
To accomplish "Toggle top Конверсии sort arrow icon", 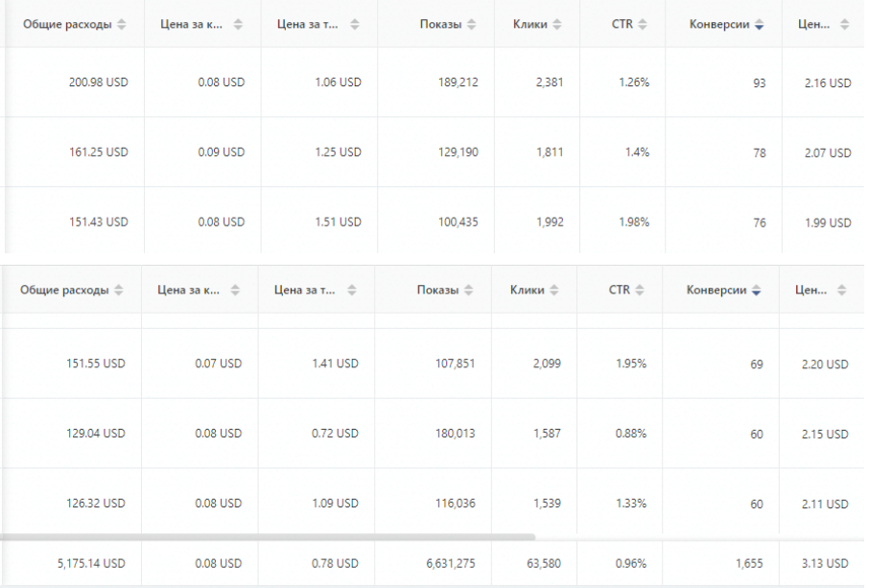I will tap(760, 24).
